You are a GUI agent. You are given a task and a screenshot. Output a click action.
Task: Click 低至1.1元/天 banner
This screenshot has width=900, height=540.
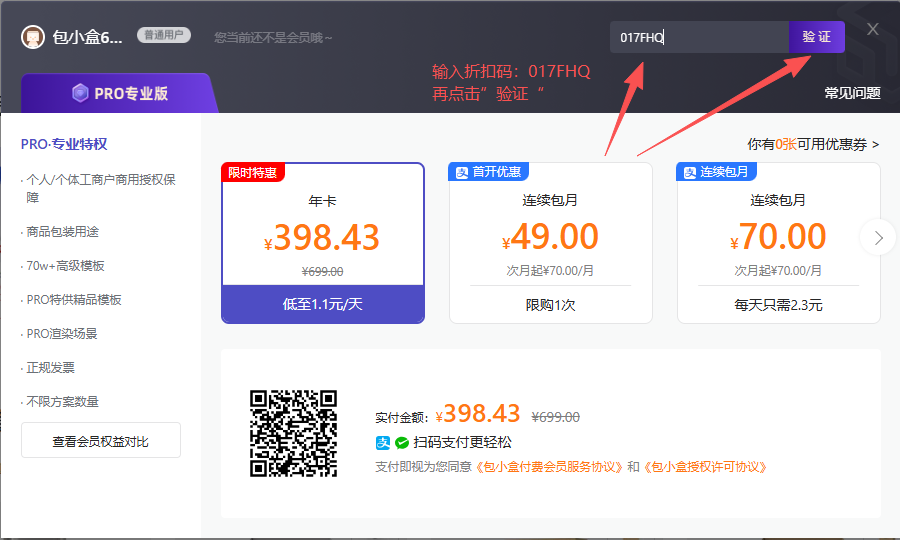point(323,304)
